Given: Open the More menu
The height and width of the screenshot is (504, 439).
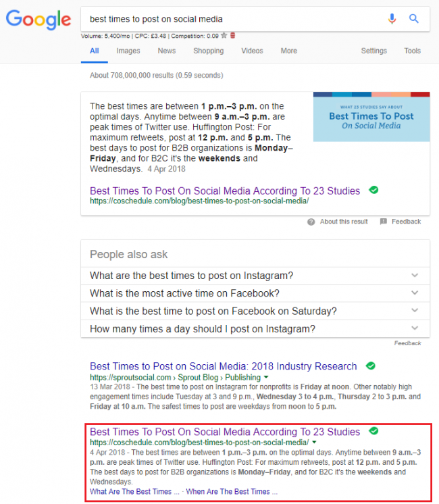Looking at the screenshot, I should 289,51.
